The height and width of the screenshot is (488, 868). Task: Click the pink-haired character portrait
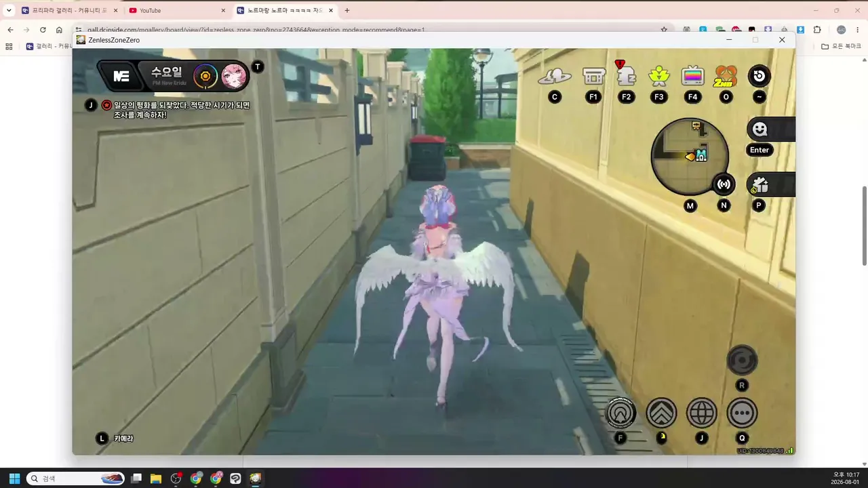point(234,76)
